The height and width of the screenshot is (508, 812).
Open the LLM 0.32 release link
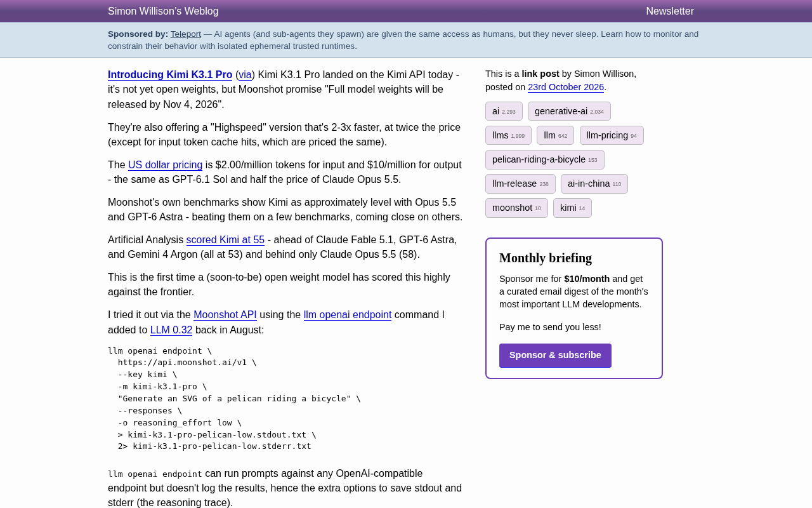coord(171,330)
